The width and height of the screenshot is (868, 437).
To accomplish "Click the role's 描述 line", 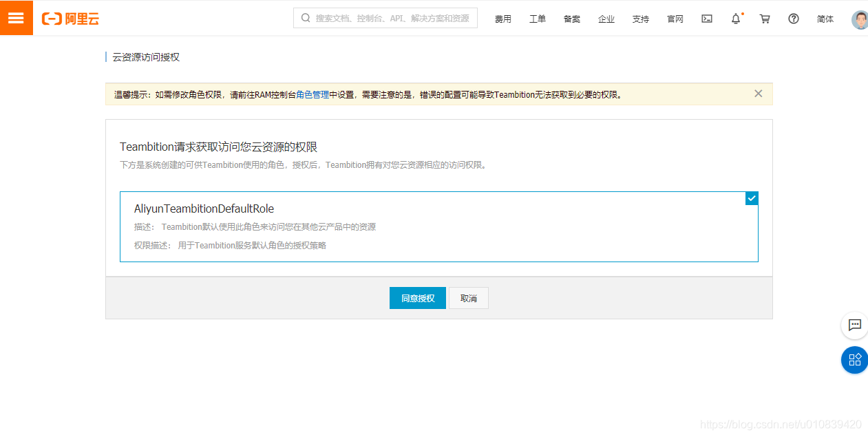I will [255, 226].
